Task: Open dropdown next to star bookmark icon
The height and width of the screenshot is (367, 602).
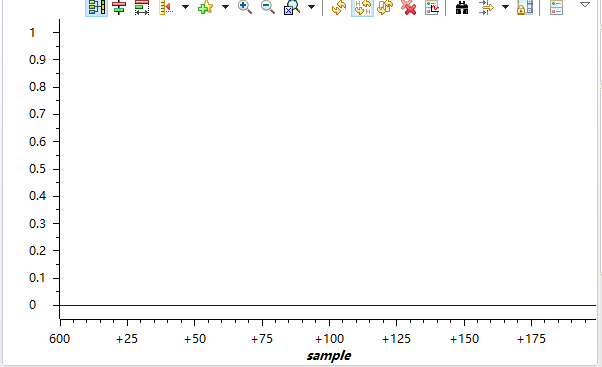Action: click(226, 7)
